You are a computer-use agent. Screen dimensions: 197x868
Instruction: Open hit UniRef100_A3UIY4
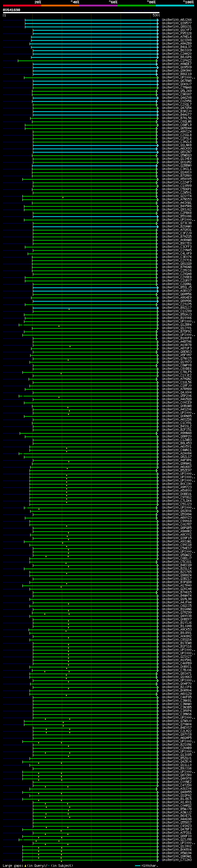pyautogui.click(x=177, y=789)
